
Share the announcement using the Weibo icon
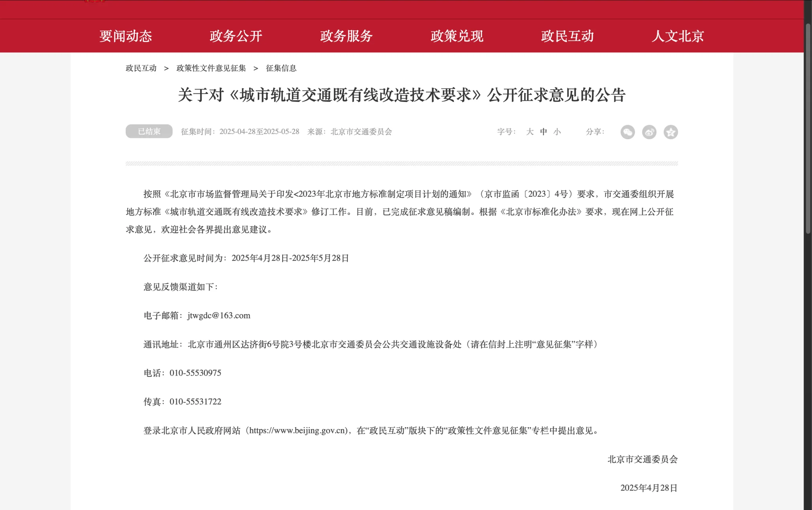(x=649, y=132)
